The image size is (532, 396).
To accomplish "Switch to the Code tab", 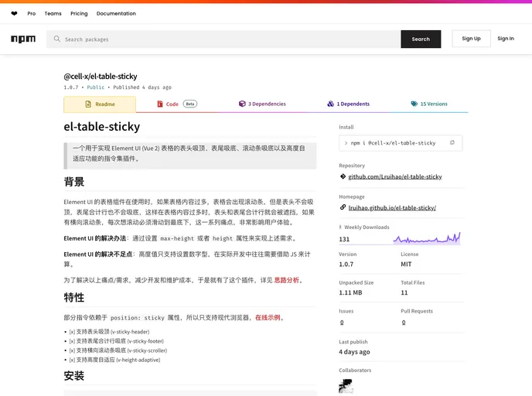I will pyautogui.click(x=177, y=104).
